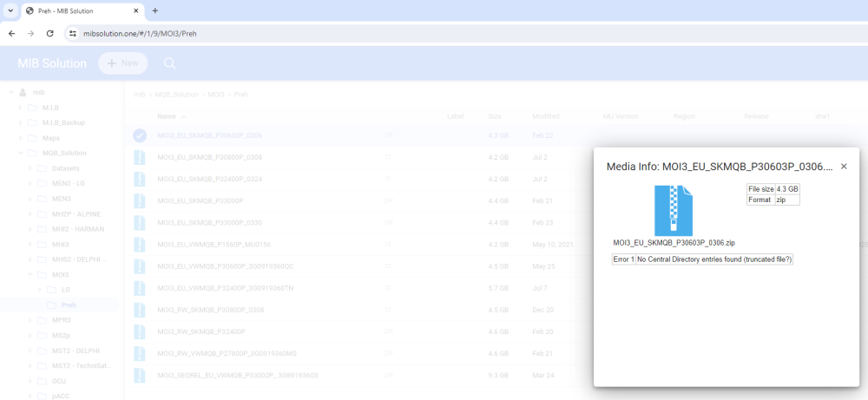Click file icon of MOI3_EU_SKMQB_P32400P_0324
868x400 pixels.
[140, 180]
